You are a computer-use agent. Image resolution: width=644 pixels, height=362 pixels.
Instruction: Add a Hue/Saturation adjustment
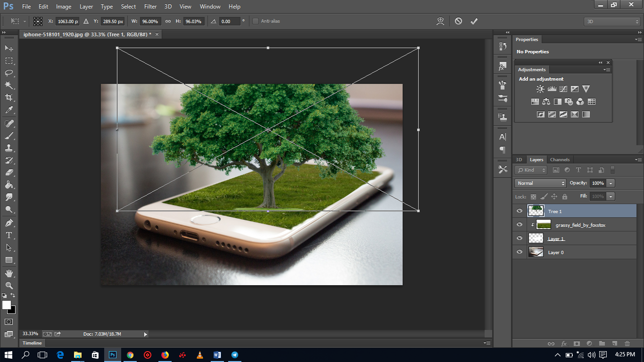535,101
